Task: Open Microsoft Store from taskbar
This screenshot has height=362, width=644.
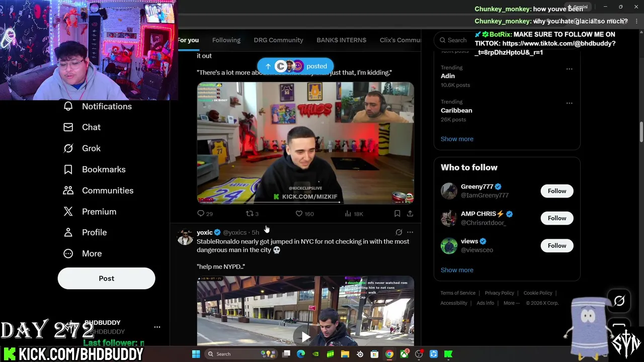Action: coord(374,354)
